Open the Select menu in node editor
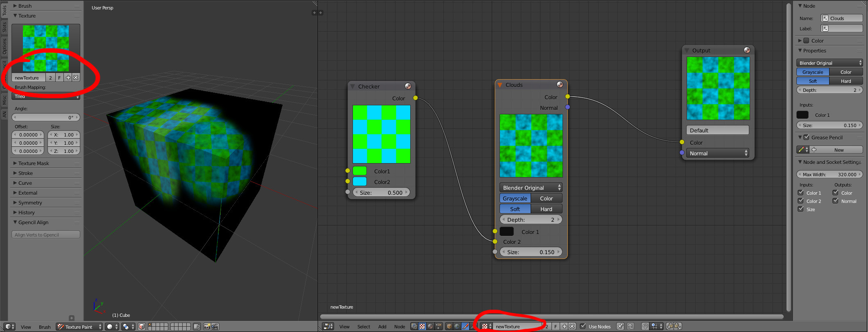The image size is (868, 332). 364,326
